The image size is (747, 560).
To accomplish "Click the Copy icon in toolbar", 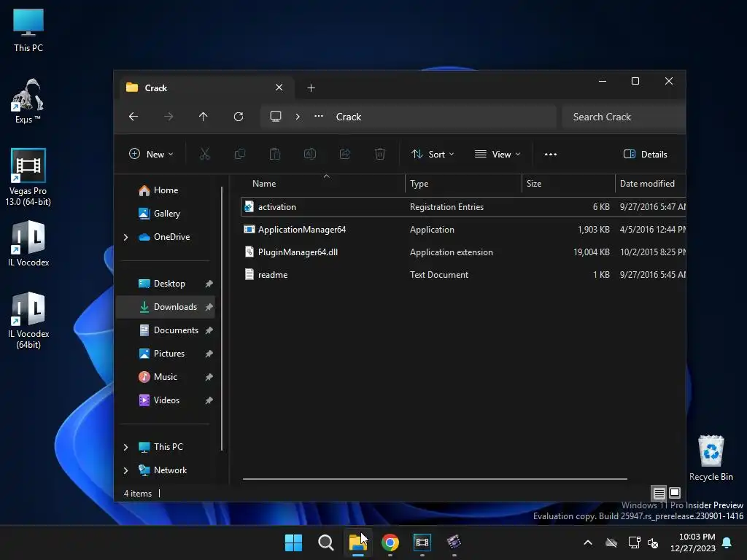I will [x=239, y=154].
